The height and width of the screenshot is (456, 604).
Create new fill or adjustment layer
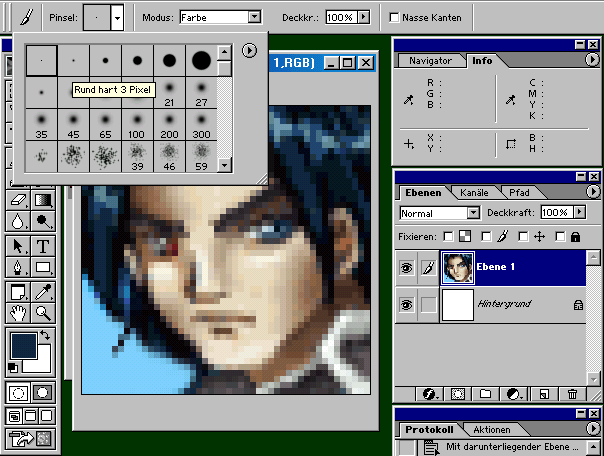(514, 394)
